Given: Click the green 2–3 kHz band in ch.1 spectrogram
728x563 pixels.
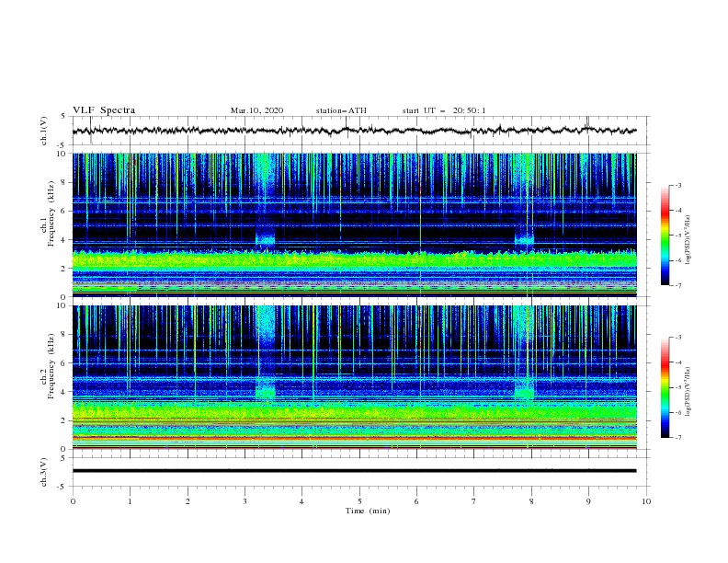Looking at the screenshot, I should tap(354, 259).
